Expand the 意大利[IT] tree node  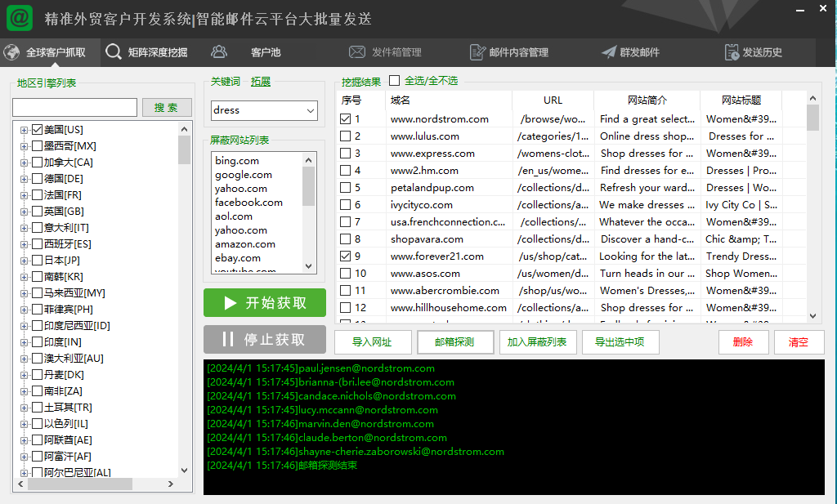24,228
